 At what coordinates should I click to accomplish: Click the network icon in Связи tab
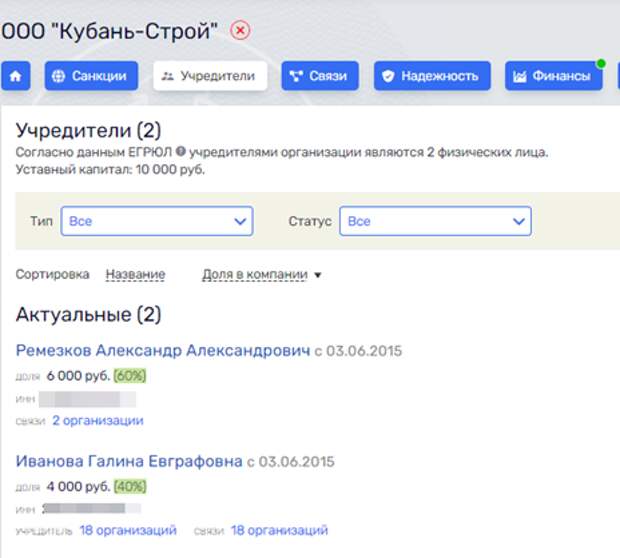tap(296, 76)
